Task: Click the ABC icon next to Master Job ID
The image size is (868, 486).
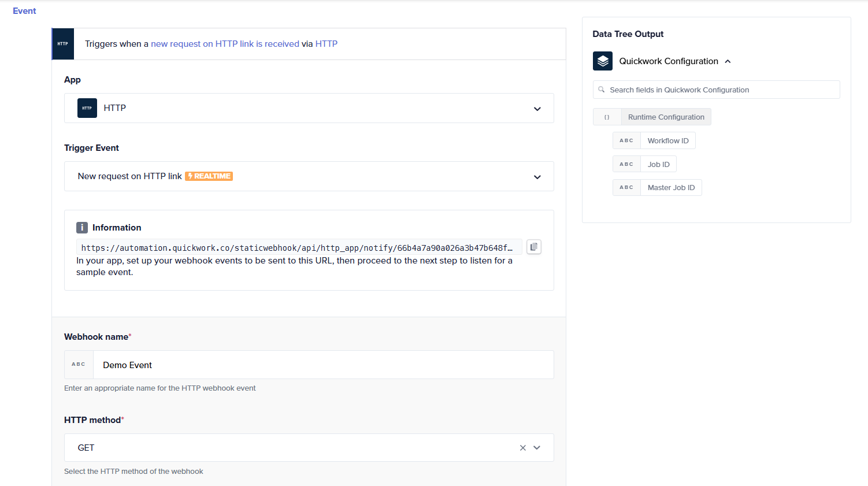Action: pyautogui.click(x=626, y=187)
